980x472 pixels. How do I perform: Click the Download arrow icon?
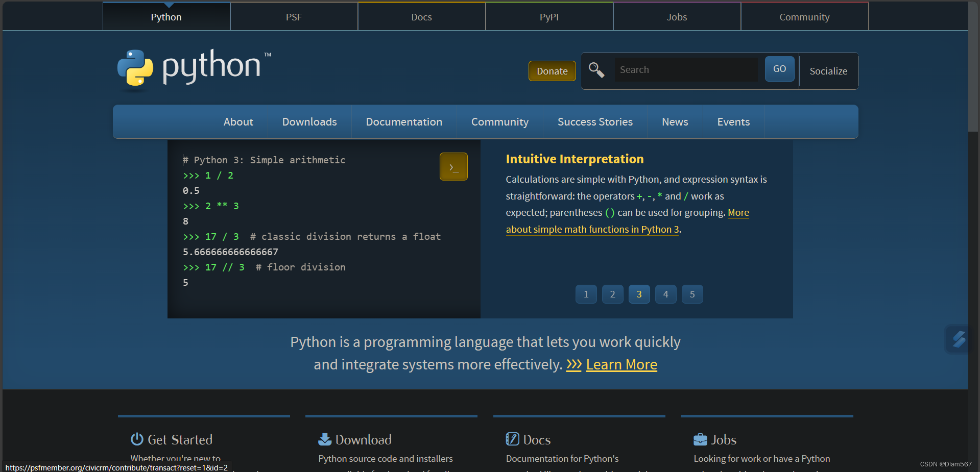[x=325, y=439]
